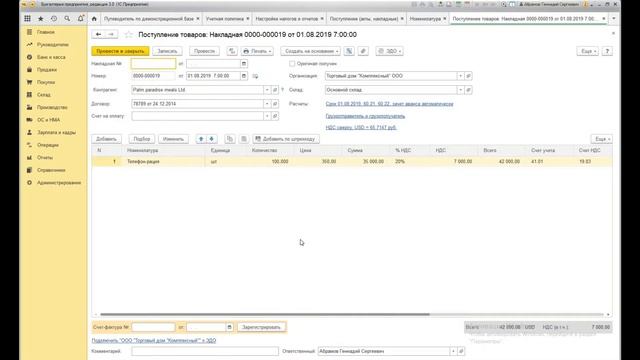This screenshot has height=360, width=640.
Task: Navigate back with left arrow
Action: click(98, 34)
